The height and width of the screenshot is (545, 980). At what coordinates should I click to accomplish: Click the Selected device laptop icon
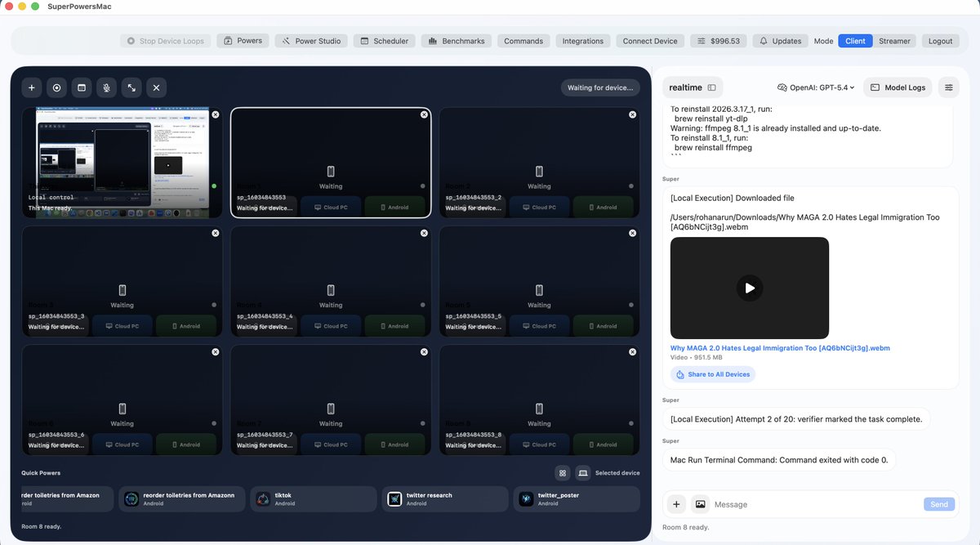coord(583,473)
